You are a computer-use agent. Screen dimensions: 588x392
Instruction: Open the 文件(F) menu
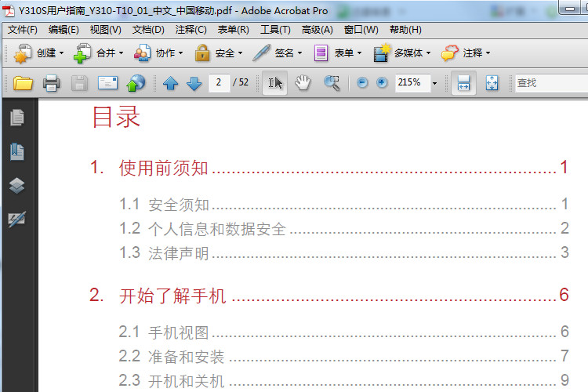pyautogui.click(x=23, y=30)
